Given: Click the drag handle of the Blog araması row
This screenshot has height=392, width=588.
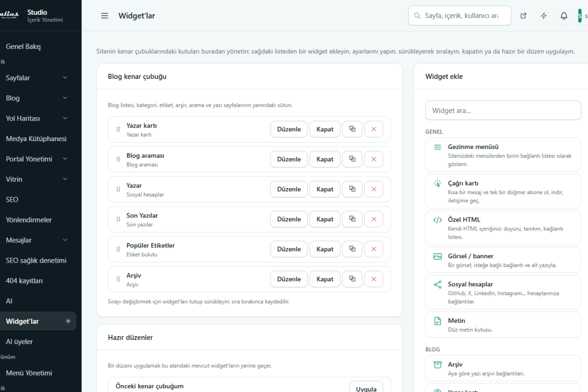Looking at the screenshot, I should (118, 159).
